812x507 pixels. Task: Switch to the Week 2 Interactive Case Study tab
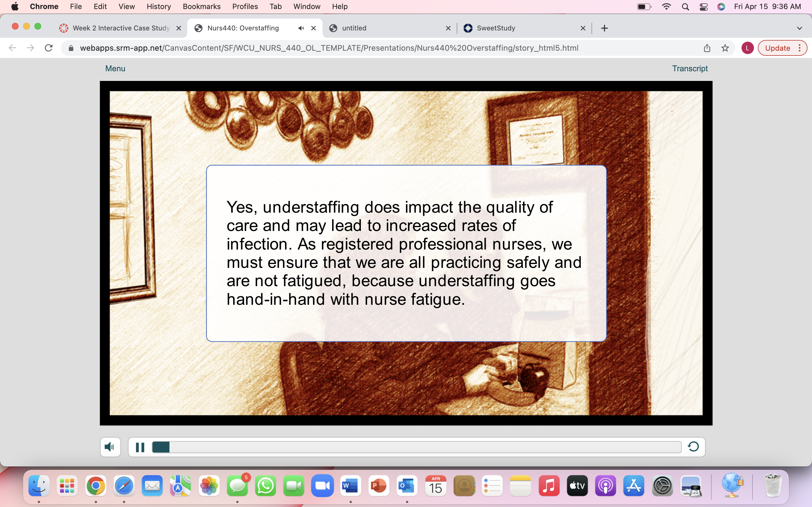(120, 28)
